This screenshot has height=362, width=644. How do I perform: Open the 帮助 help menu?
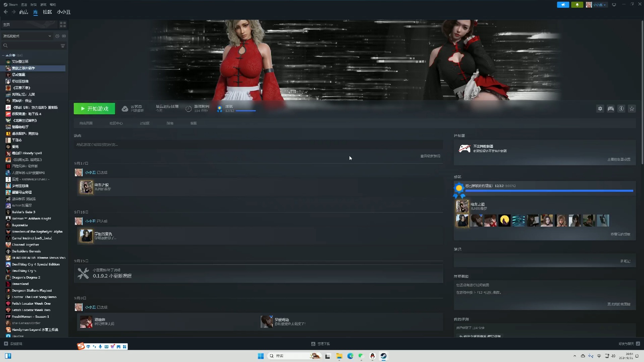(x=53, y=4)
